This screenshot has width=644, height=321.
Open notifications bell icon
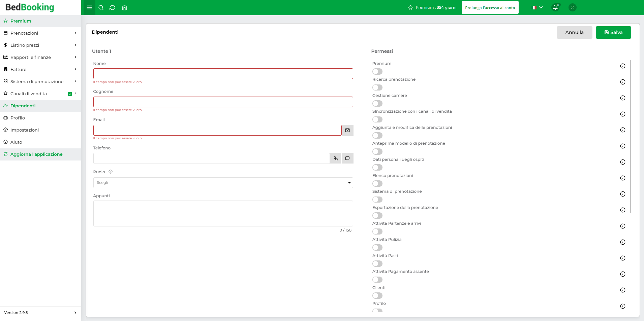pyautogui.click(x=555, y=7)
